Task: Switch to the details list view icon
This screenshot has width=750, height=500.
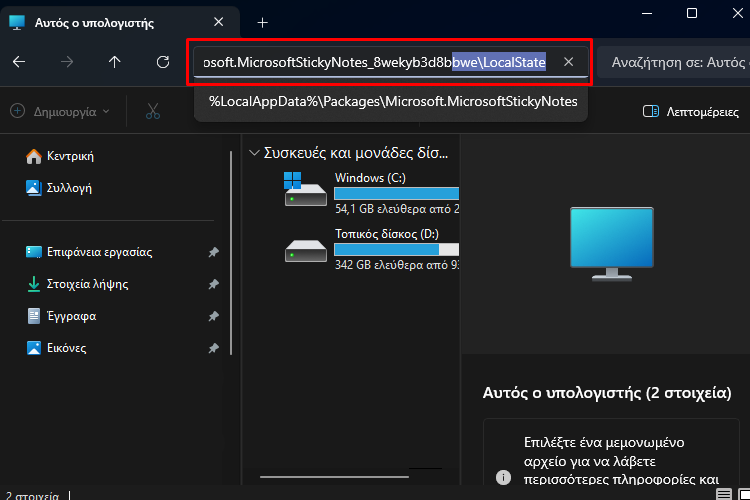Action: pyautogui.click(x=724, y=494)
